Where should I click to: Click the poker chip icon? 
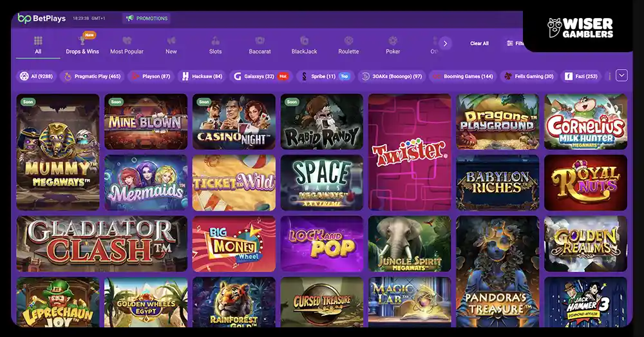point(393,41)
